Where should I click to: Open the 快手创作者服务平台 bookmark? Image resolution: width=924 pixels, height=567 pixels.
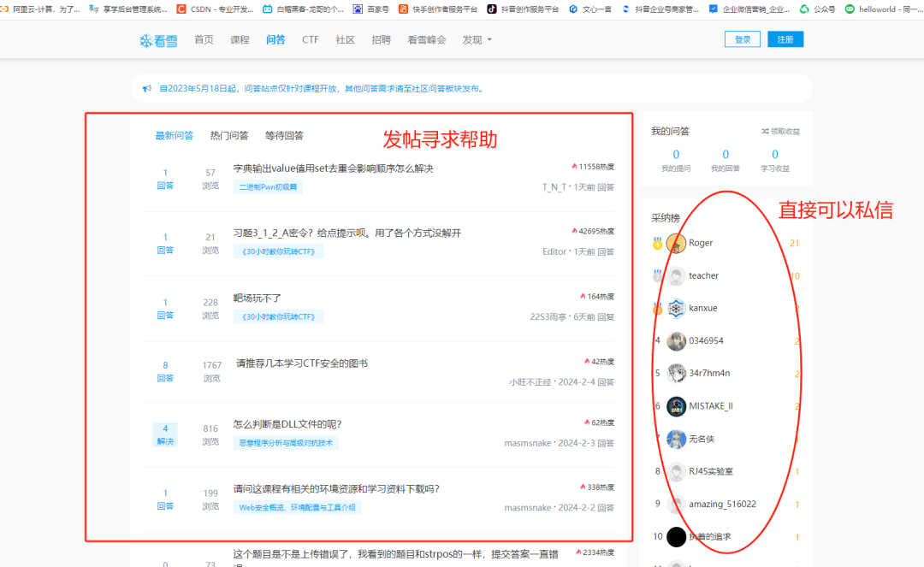[438, 9]
